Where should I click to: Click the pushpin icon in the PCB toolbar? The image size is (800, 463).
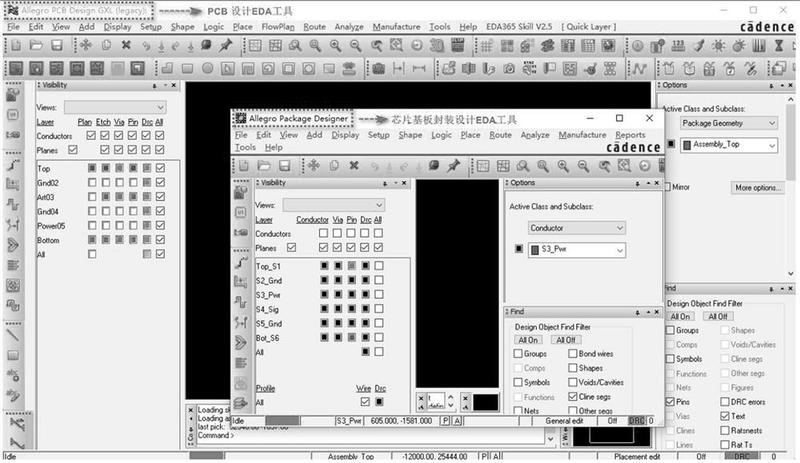[x=226, y=46]
